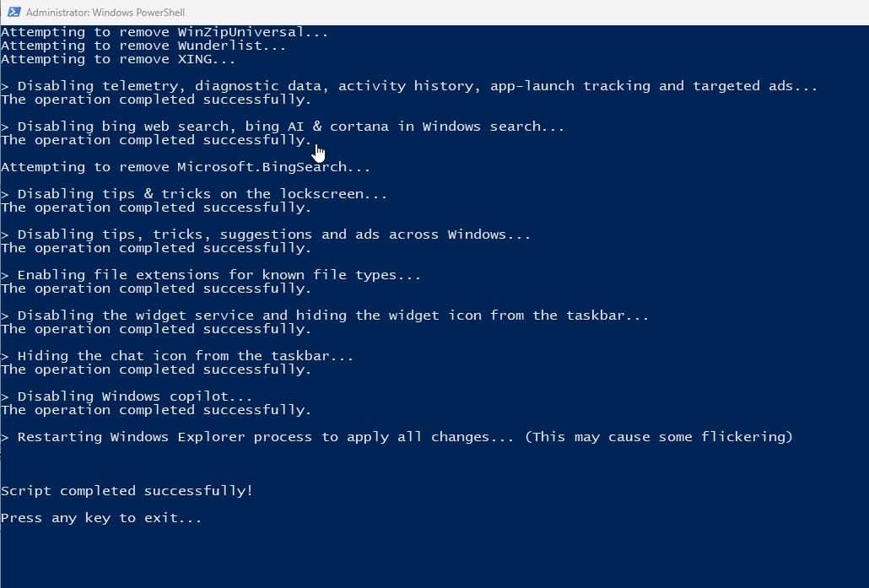Screen dimensions: 869x588
Task: Click the "Disabling the widget service" line
Action: point(333,316)
